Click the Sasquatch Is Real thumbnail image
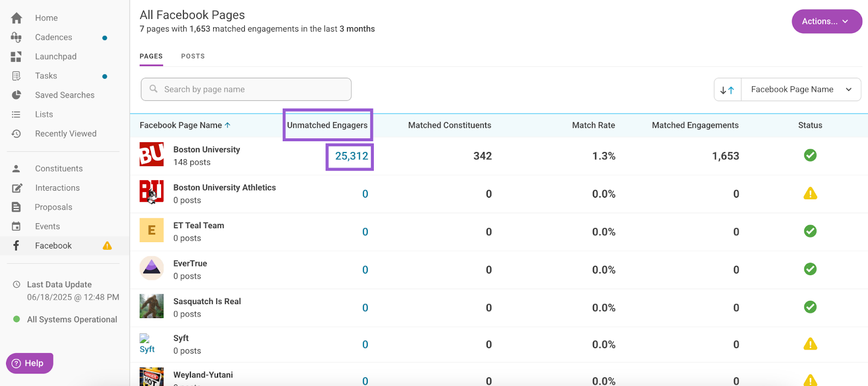The image size is (868, 386). (151, 306)
